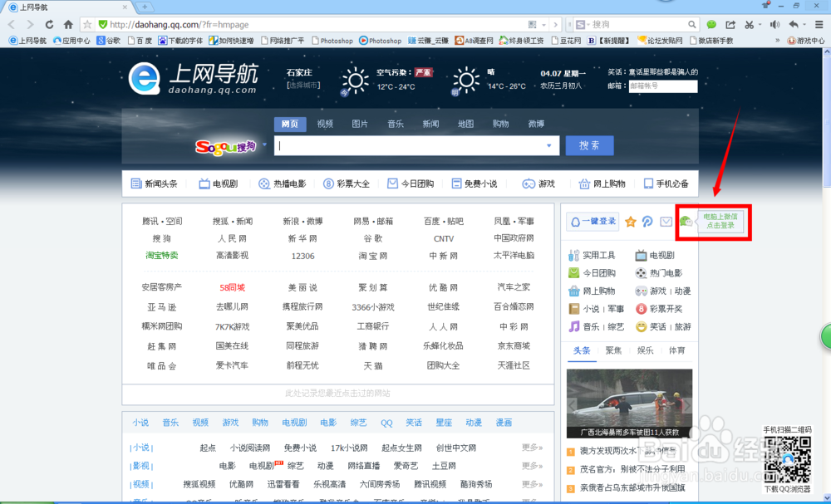The image size is (831, 504).
Task: Select the 体育 news tab
Action: point(676,350)
